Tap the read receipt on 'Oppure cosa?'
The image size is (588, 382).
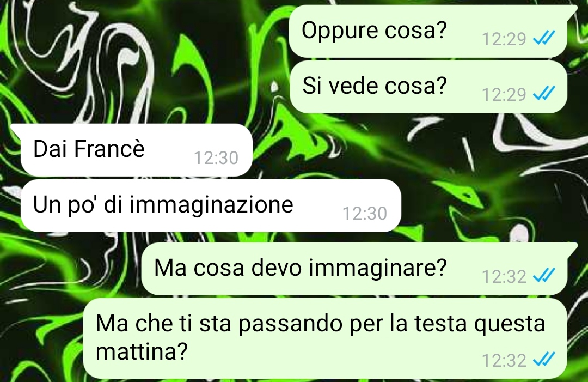(544, 38)
